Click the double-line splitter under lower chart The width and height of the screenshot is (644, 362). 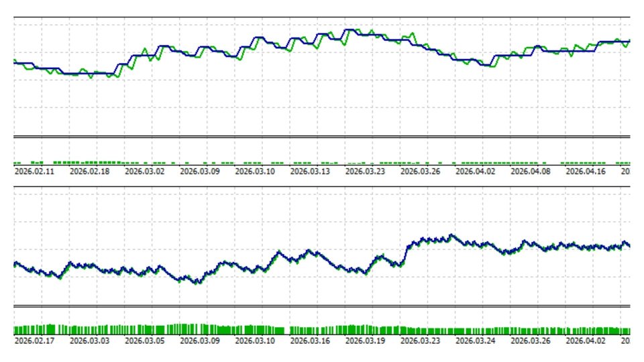point(322,306)
